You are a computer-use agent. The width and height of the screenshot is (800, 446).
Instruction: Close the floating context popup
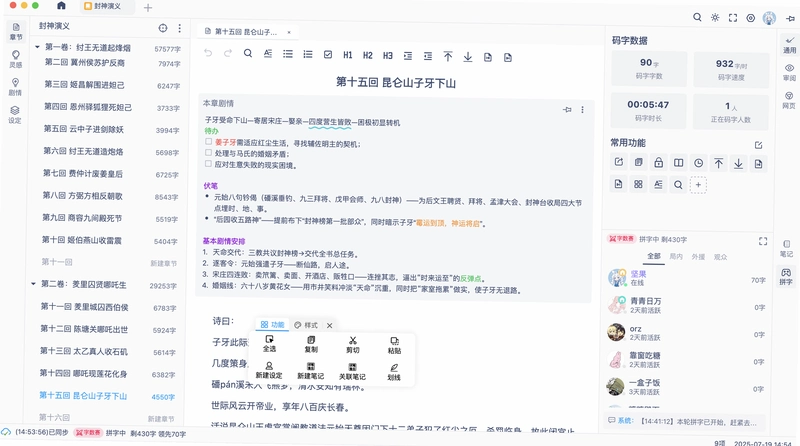tap(330, 326)
